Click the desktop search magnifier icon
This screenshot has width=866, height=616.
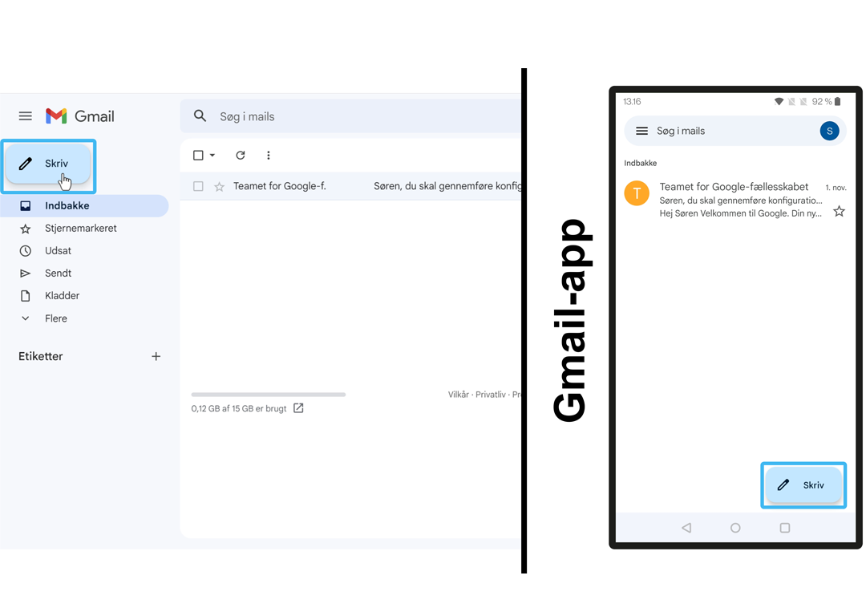(x=200, y=116)
